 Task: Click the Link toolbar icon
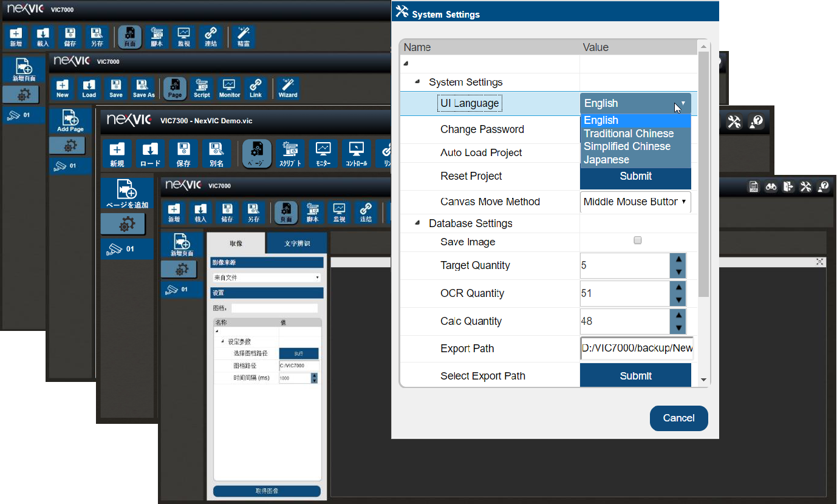[x=256, y=88]
